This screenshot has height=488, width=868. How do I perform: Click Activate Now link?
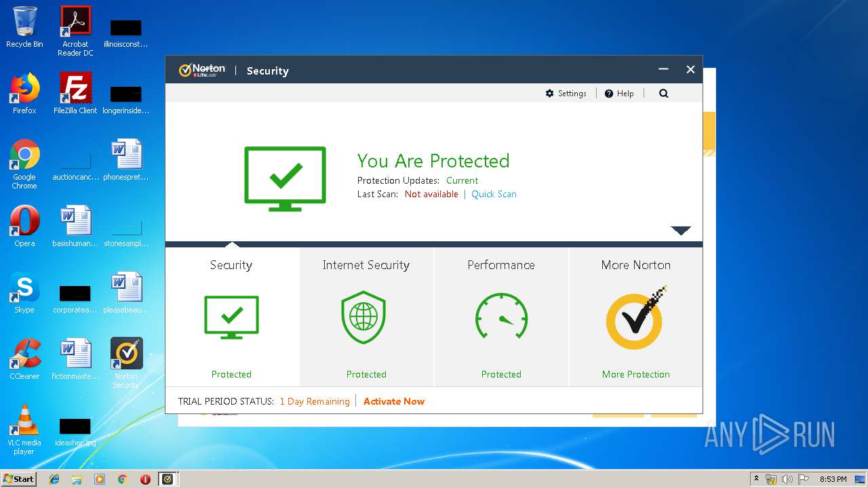pos(394,401)
